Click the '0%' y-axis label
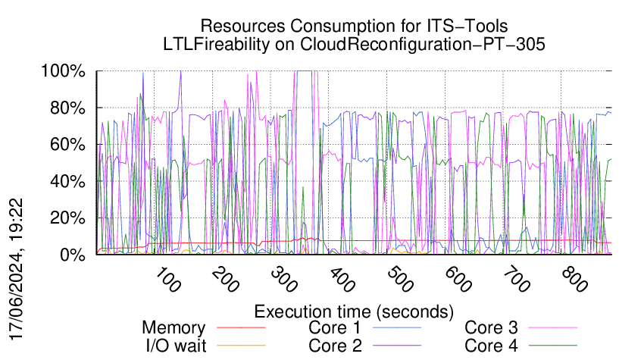The width and height of the screenshot is (644, 360). 73,255
